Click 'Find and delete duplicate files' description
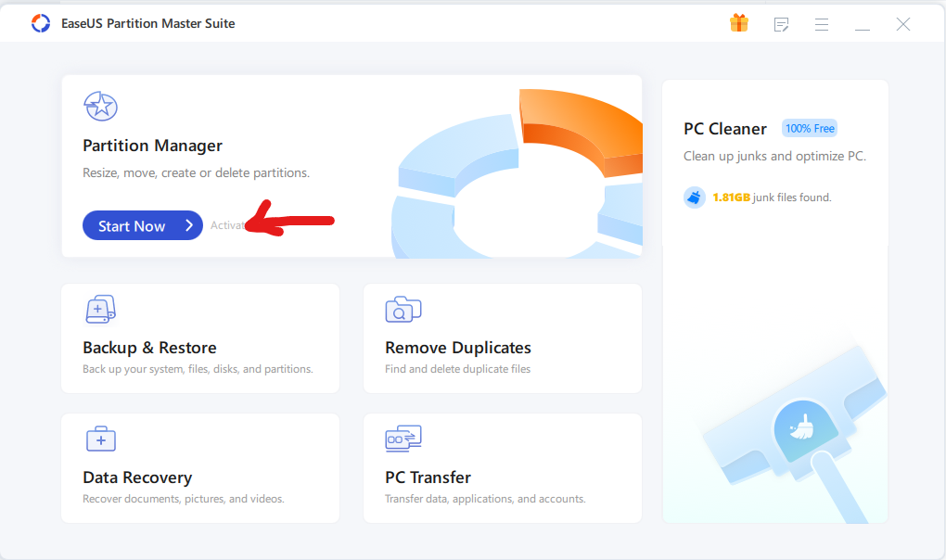 coord(458,369)
